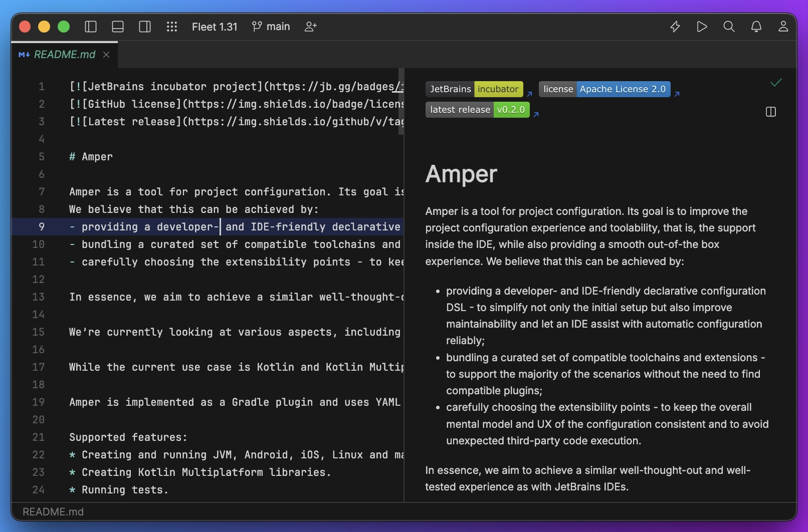Click 'carefully choosing the extensibility points' preview bullet
This screenshot has height=532, width=808.
coord(607,424)
